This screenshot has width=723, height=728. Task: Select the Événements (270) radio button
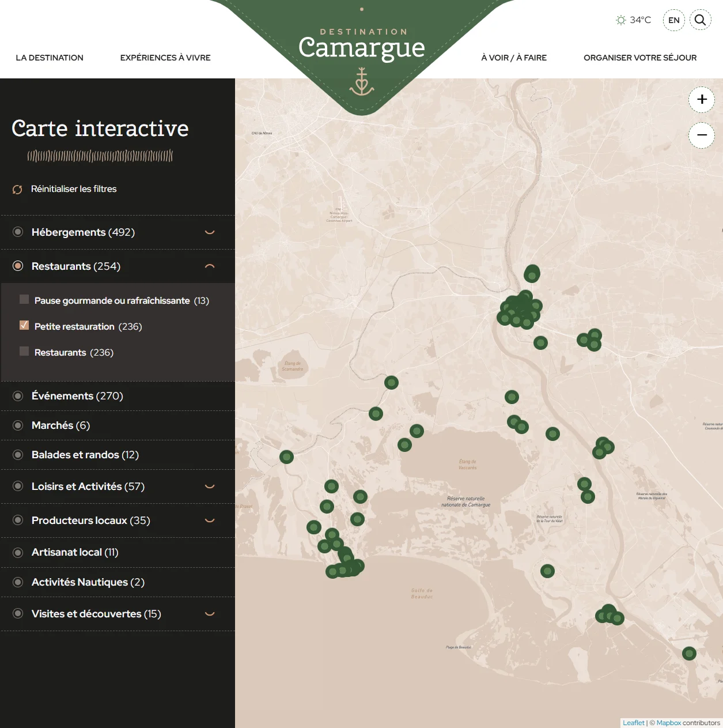coord(18,396)
